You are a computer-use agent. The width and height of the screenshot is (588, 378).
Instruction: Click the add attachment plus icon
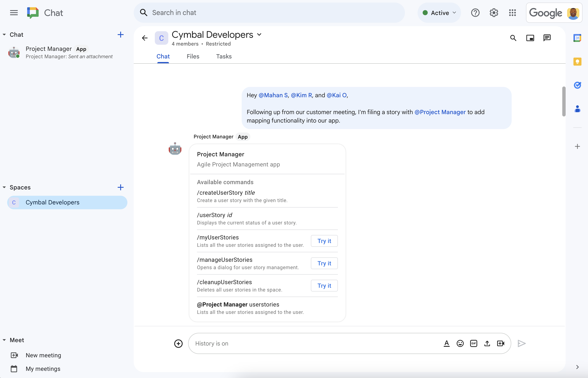click(x=178, y=343)
